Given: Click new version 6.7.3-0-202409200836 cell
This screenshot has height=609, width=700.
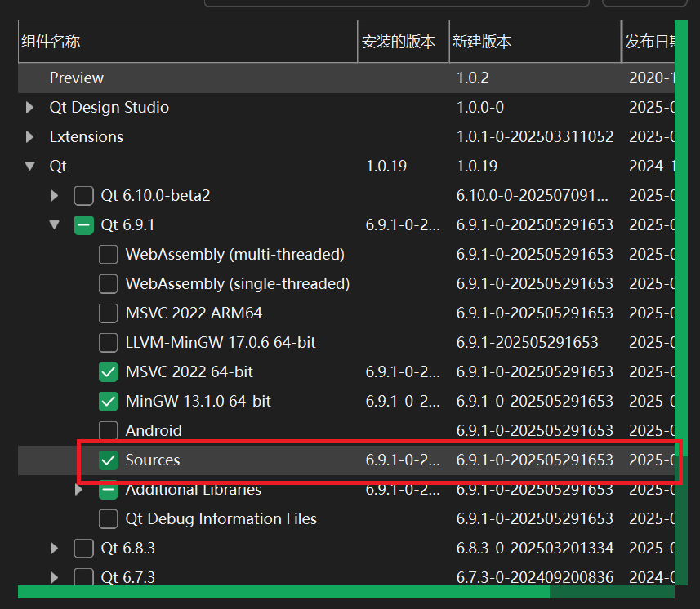Looking at the screenshot, I should (535, 577).
